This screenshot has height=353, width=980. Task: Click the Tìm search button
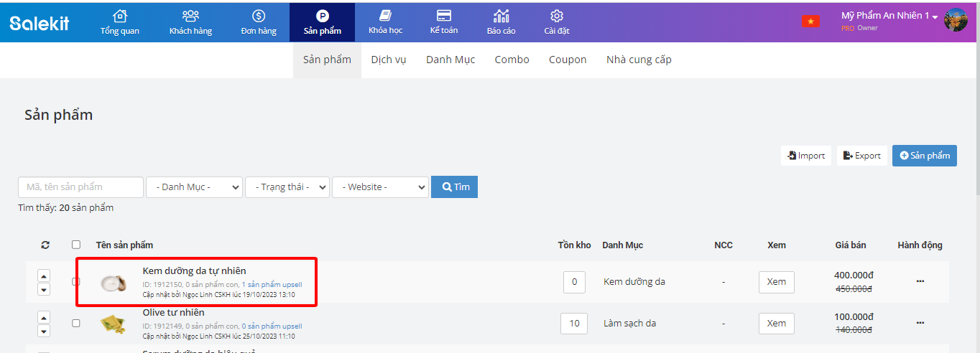pyautogui.click(x=454, y=187)
